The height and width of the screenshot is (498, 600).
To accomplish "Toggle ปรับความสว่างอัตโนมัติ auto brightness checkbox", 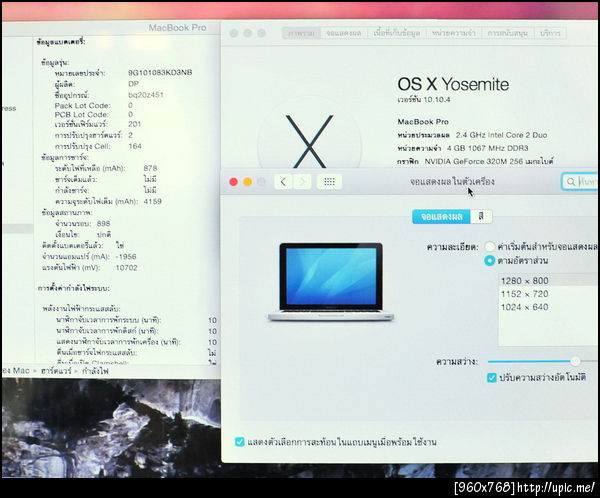I will click(x=492, y=378).
